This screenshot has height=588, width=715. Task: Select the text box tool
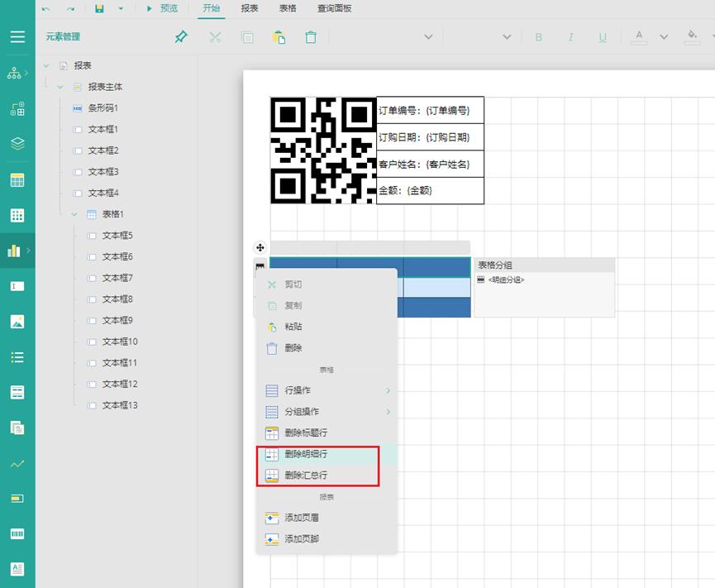pos(17,286)
